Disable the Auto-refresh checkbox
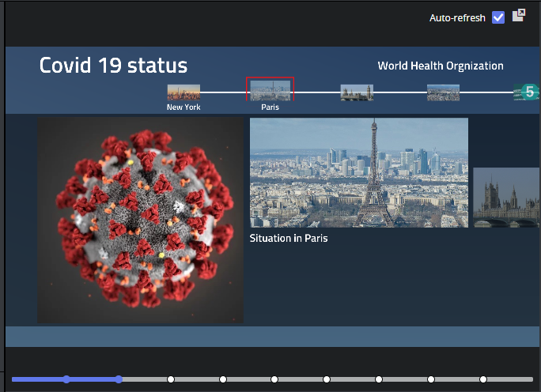541x392 pixels. point(498,17)
